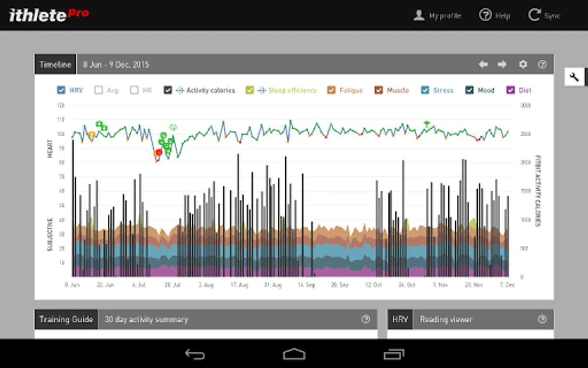The image size is (588, 368).
Task: Click the Sync circular arrow icon
Action: click(x=534, y=16)
